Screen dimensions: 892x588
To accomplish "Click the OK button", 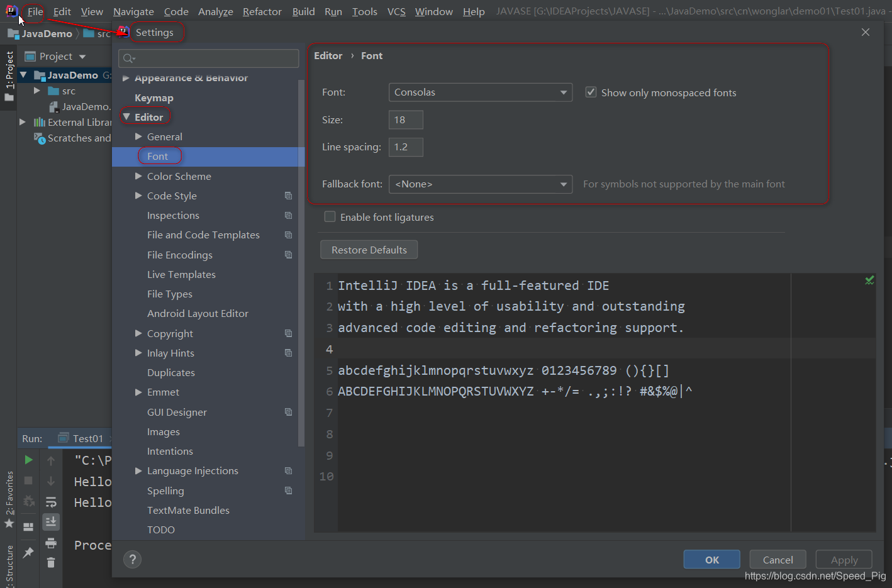I will [x=712, y=560].
